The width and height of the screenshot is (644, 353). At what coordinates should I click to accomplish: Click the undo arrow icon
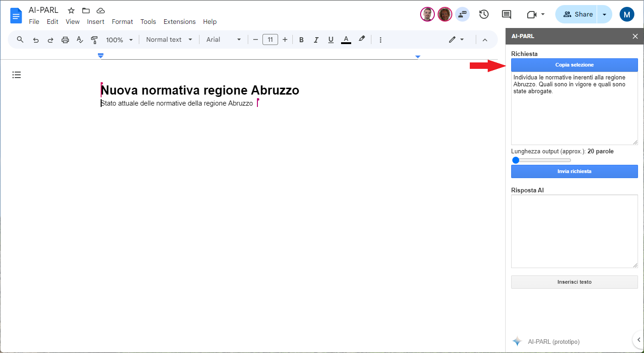(x=36, y=40)
